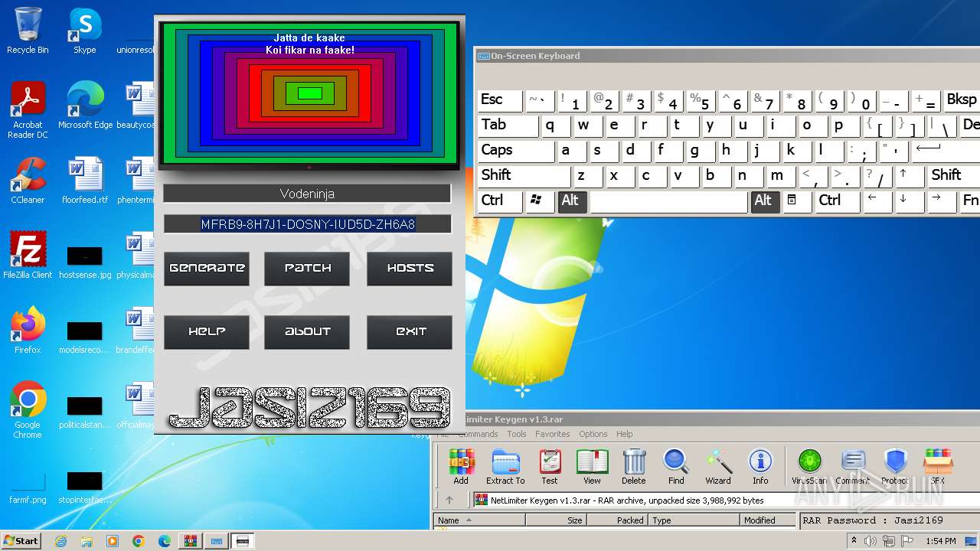Click the Generate button in keygen
The width and height of the screenshot is (980, 551).
pyautogui.click(x=207, y=269)
